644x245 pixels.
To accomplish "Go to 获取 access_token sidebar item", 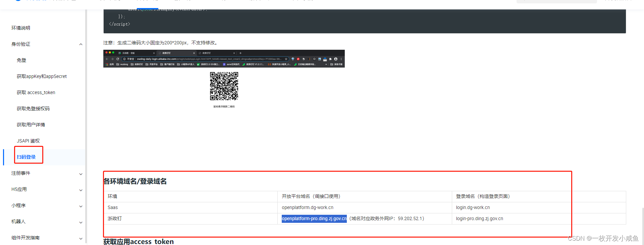I will click(36, 92).
